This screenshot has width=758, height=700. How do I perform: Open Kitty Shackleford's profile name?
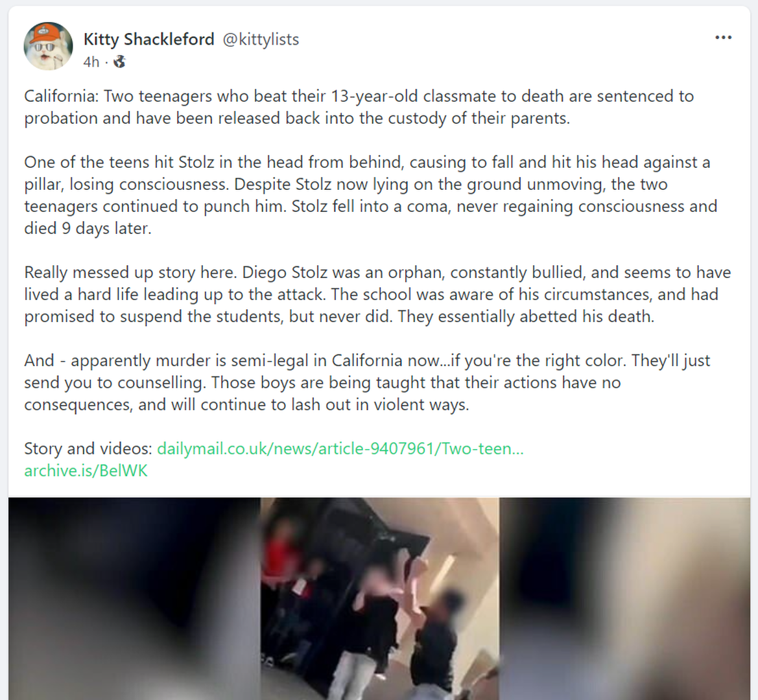(148, 39)
